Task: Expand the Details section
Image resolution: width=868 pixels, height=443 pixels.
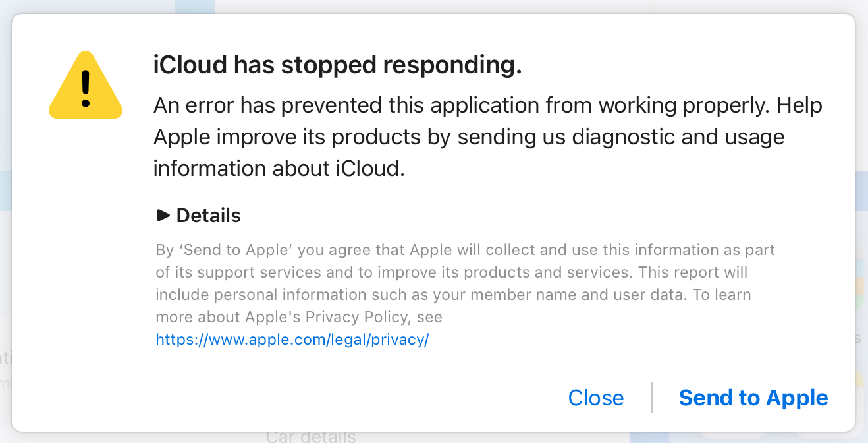Action: coord(198,215)
